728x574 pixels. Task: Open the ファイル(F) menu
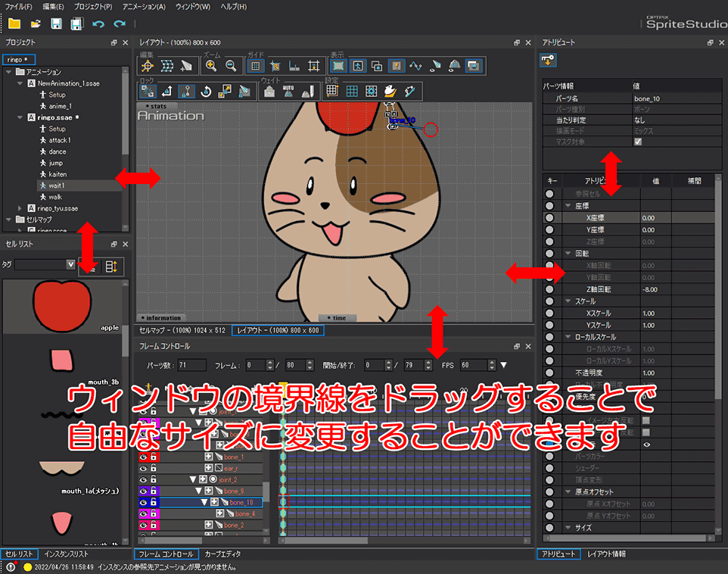(x=19, y=7)
